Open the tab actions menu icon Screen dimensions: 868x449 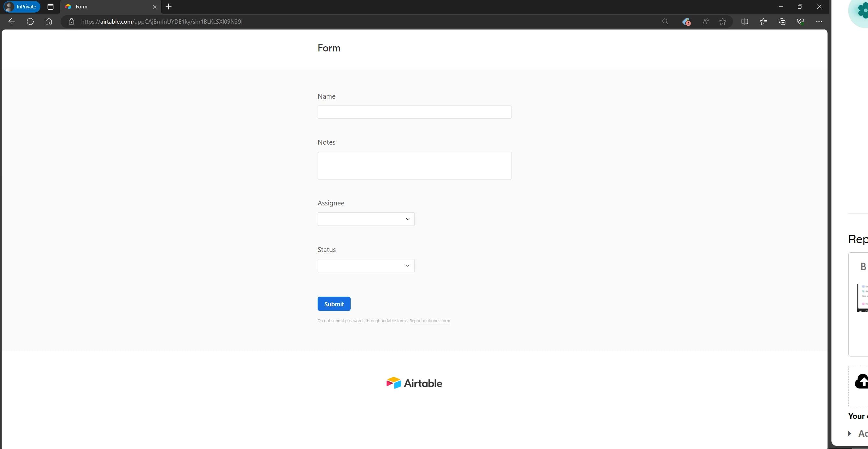51,7
